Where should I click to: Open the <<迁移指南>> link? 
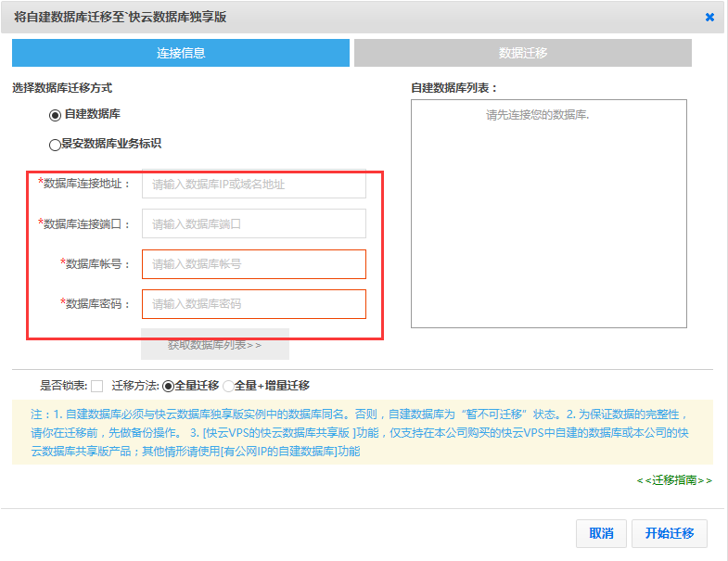[x=674, y=480]
